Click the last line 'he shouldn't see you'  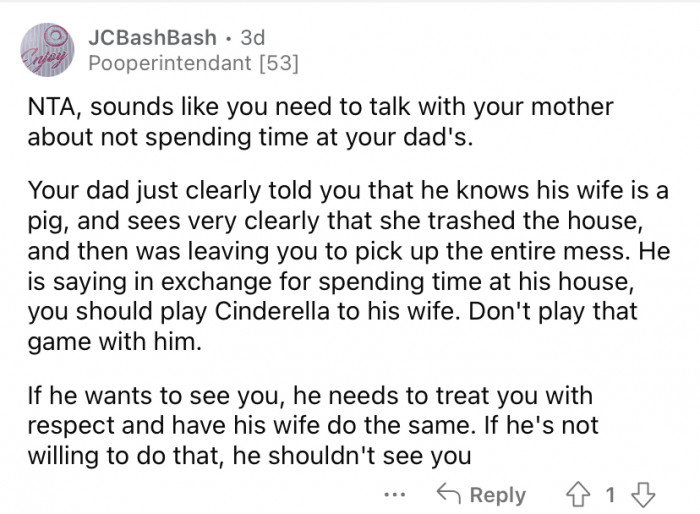351,456
